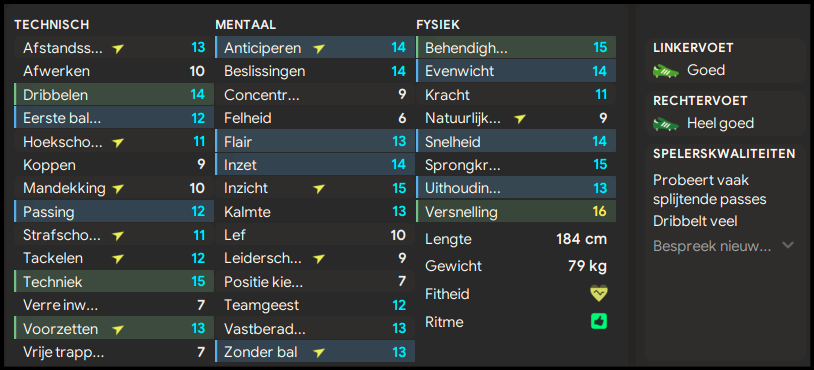Screen dimensions: 814x370
Task: Click the yellow arrow beside Natuurlijke fitheid
Action: tap(520, 119)
